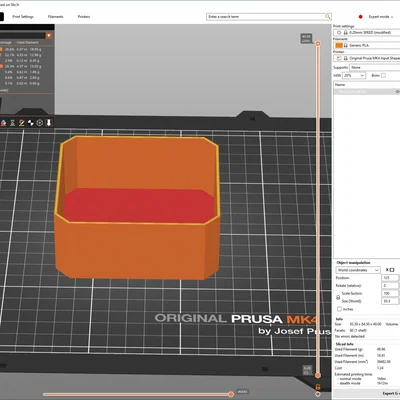Toggle the scale proportions lock icon
The height and width of the screenshot is (400, 400).
338,297
